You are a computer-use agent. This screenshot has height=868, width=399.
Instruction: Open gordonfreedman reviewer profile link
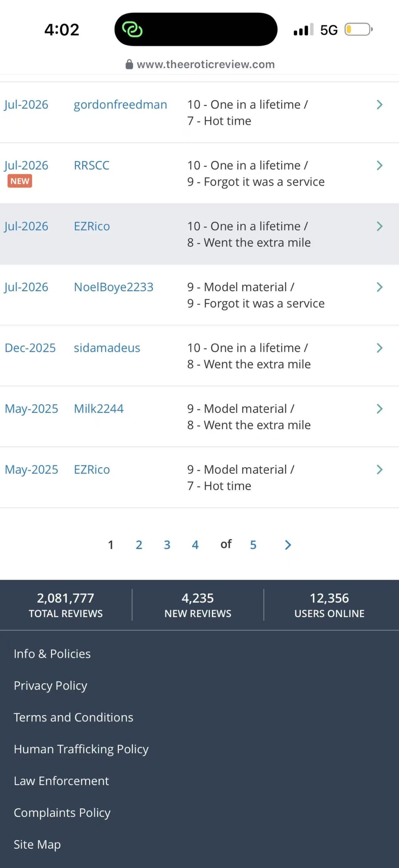[120, 105]
